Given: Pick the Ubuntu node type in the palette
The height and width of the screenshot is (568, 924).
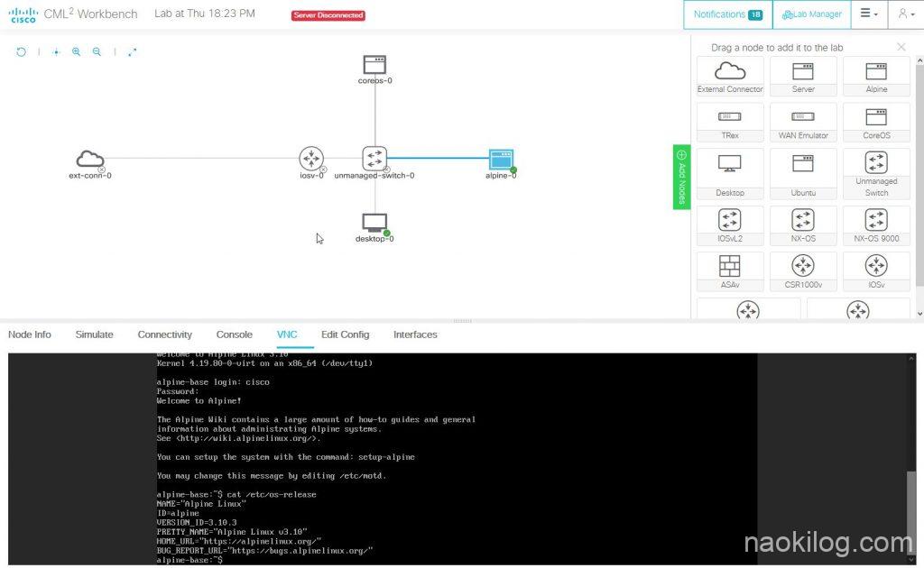Looking at the screenshot, I should point(803,174).
